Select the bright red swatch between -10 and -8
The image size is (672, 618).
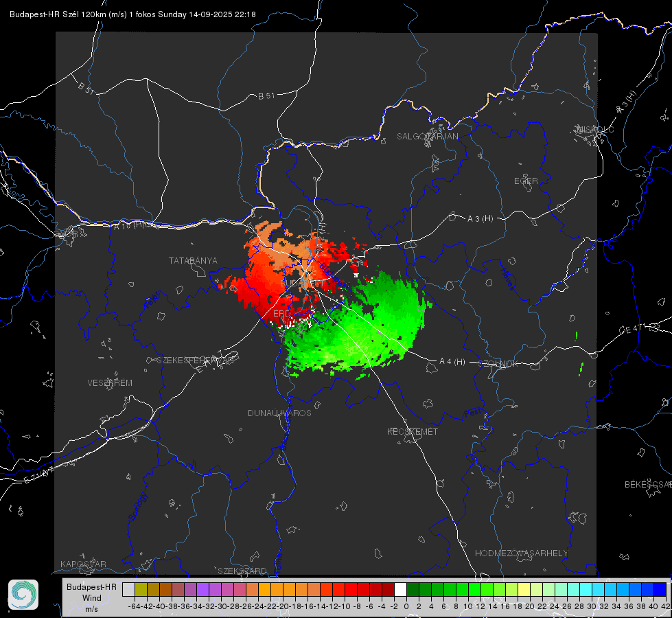point(351,589)
